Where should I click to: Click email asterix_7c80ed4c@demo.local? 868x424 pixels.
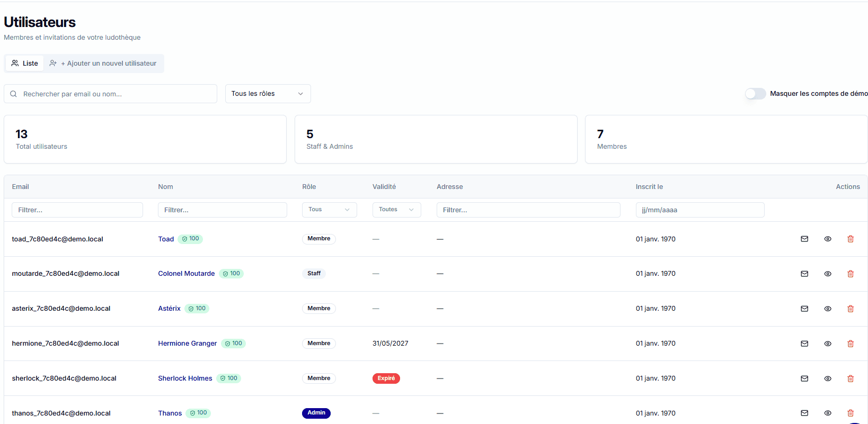click(61, 309)
